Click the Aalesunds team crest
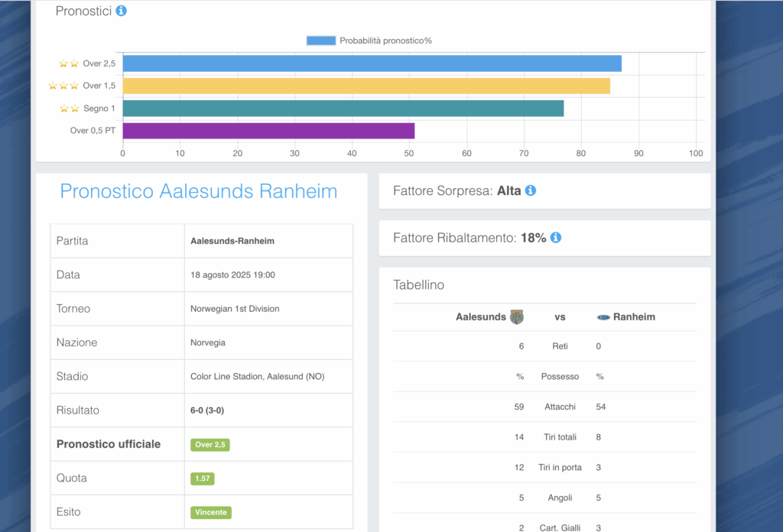 [517, 317]
